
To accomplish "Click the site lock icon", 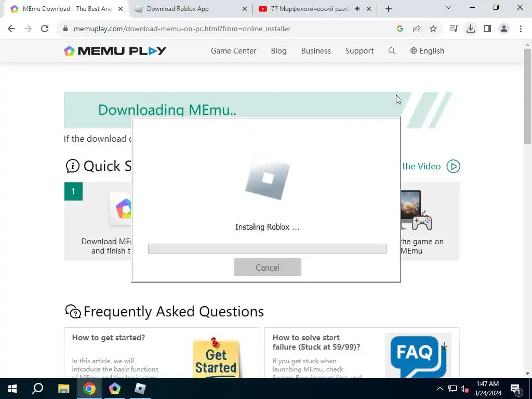I will pos(65,29).
